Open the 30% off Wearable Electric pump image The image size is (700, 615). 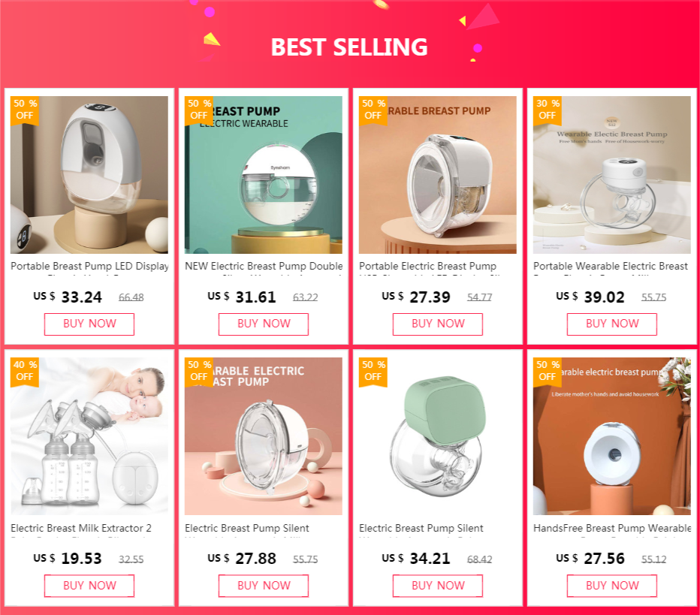(x=612, y=175)
